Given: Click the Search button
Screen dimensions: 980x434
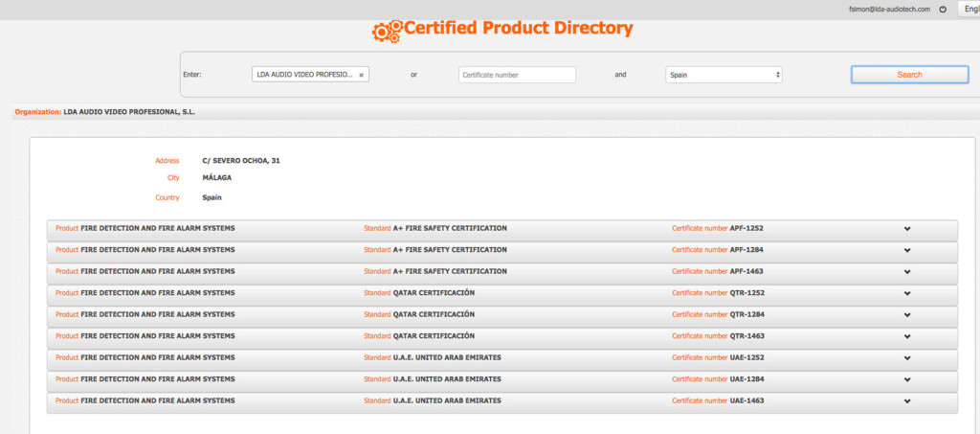Looking at the screenshot, I should coord(909,75).
